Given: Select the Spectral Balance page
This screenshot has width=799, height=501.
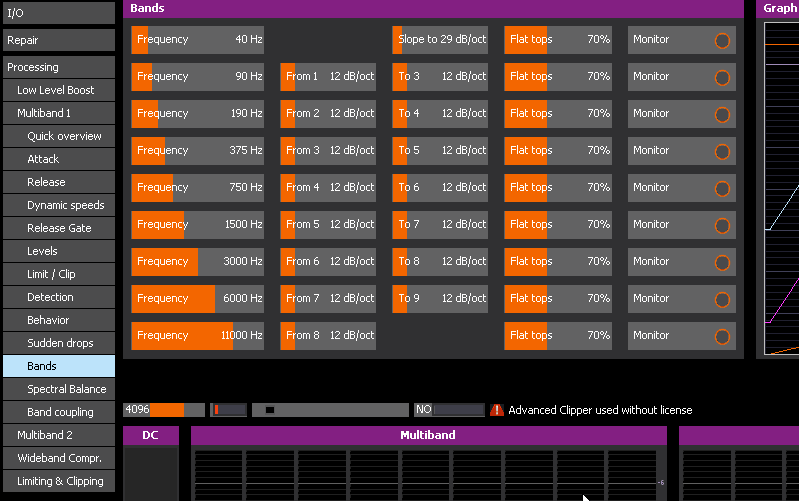Looking at the screenshot, I should coord(66,389).
